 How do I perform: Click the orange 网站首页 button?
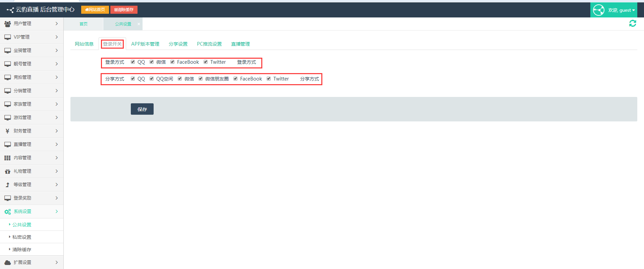click(x=95, y=10)
